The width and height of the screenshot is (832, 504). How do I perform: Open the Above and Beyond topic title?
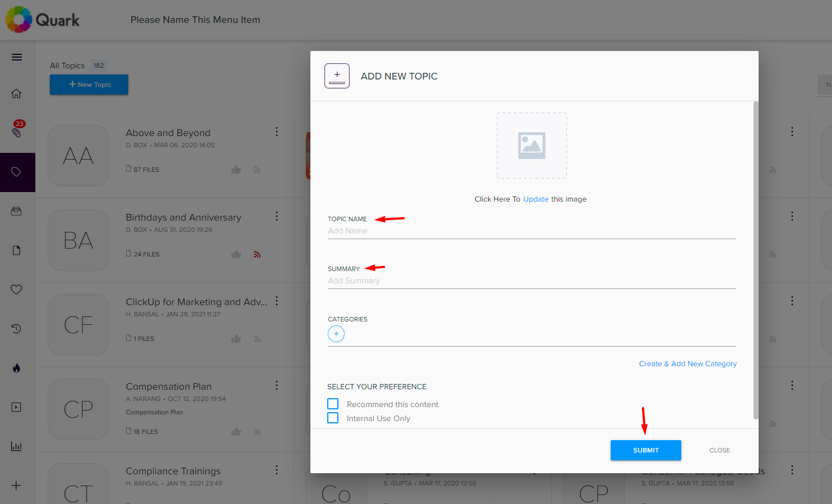pyautogui.click(x=168, y=133)
